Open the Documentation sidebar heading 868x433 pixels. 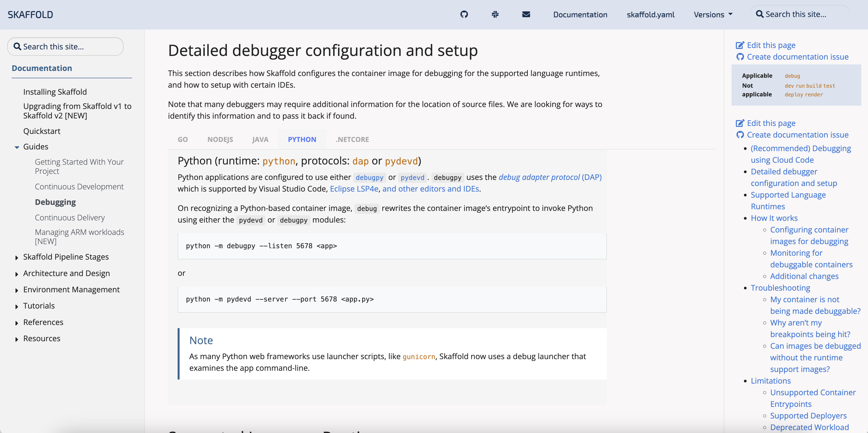(x=42, y=68)
